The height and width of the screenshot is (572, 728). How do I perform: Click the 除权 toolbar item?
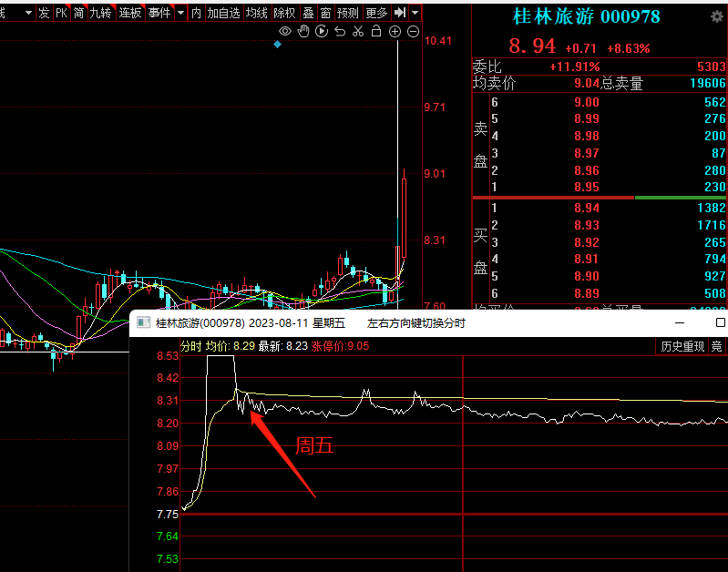click(x=284, y=13)
